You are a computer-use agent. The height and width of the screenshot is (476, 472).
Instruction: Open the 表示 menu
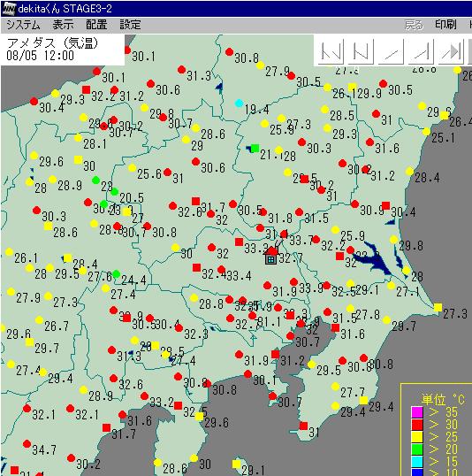point(63,25)
